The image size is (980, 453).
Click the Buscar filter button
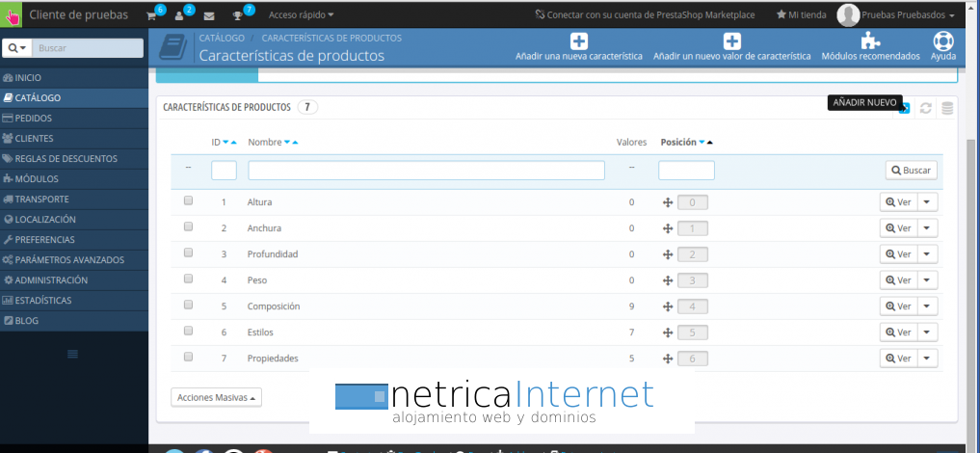912,170
